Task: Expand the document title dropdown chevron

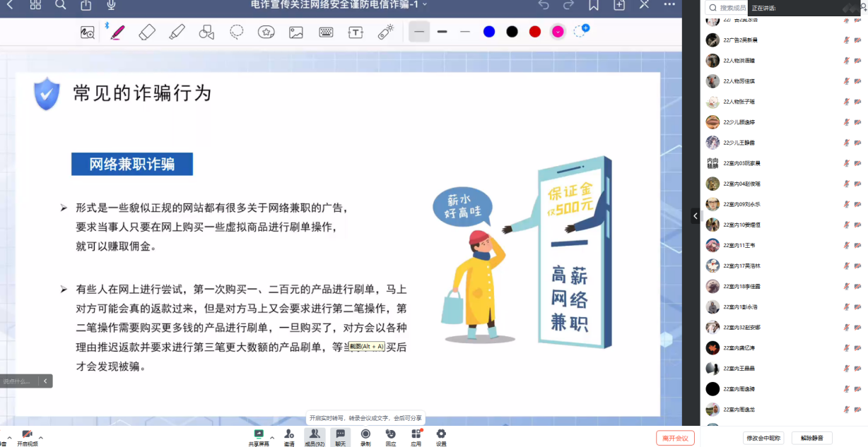Action: [425, 5]
